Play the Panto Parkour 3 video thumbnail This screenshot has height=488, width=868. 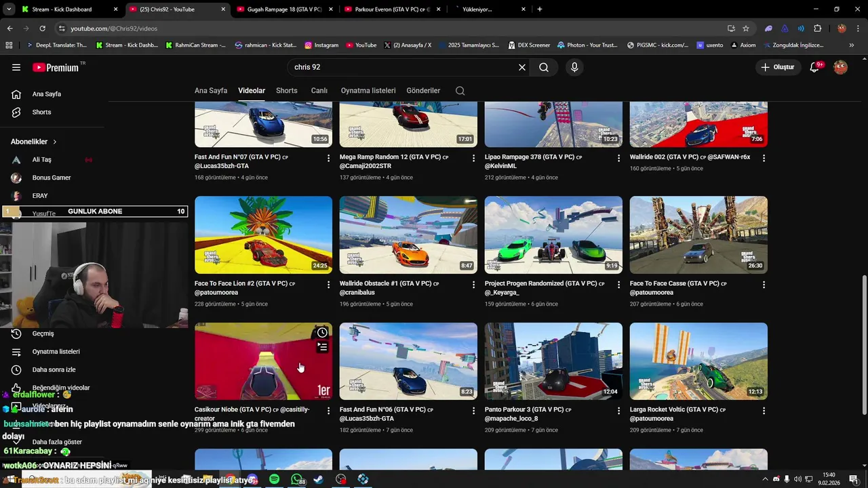[x=553, y=361]
